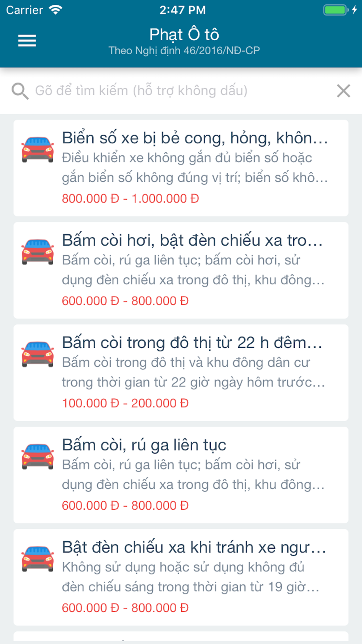This screenshot has height=644, width=362.
Task: Tap car icon beside 'Biển số xe bị bẻ cong'
Action: click(x=38, y=149)
